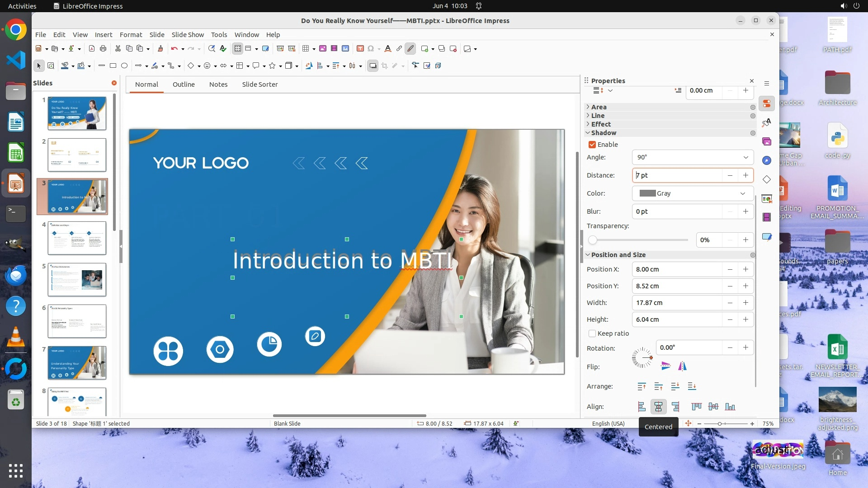
Task: Click Bring to Front arrange icon
Action: click(x=642, y=386)
